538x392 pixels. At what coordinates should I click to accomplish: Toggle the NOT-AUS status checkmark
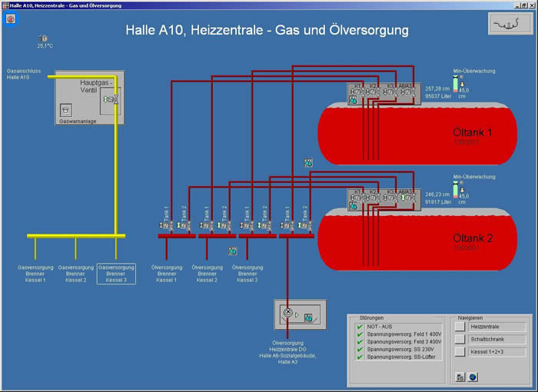pyautogui.click(x=359, y=327)
